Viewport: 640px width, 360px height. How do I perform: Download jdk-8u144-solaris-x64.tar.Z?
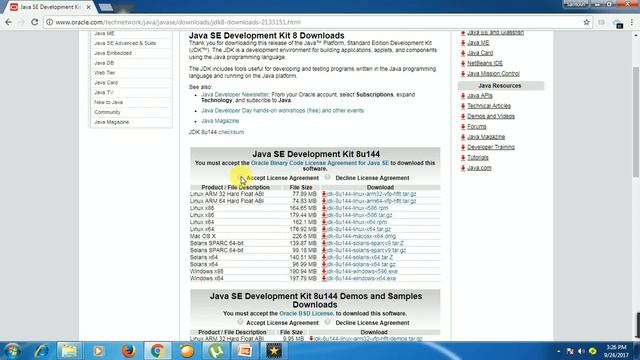(360, 257)
